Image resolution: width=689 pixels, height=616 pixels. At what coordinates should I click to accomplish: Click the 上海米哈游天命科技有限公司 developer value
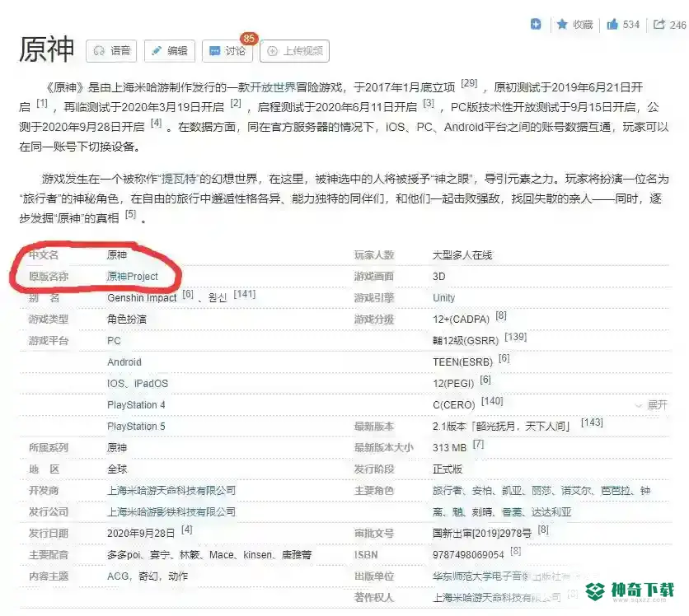(x=171, y=491)
